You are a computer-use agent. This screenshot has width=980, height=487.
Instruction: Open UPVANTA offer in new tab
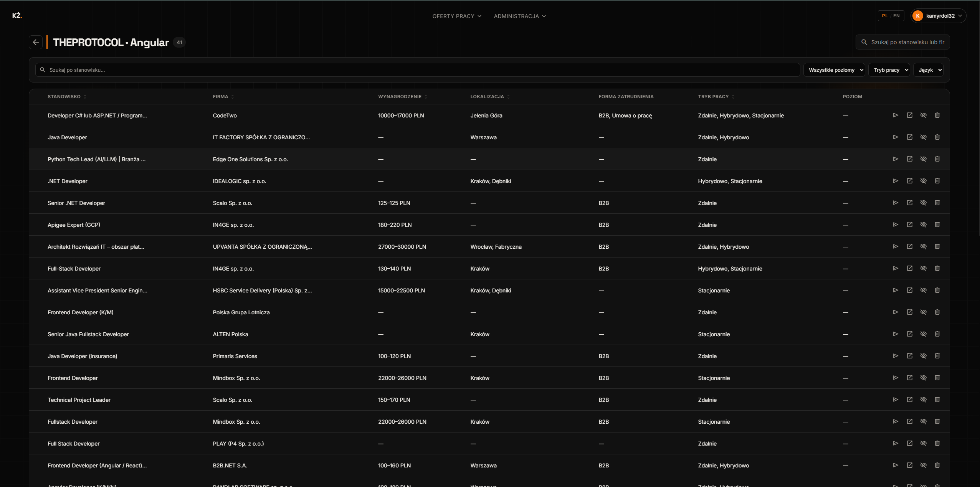coord(909,246)
